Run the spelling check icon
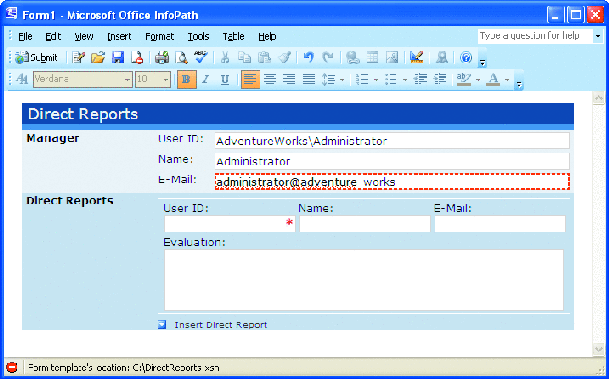The image size is (609, 379). point(201,58)
